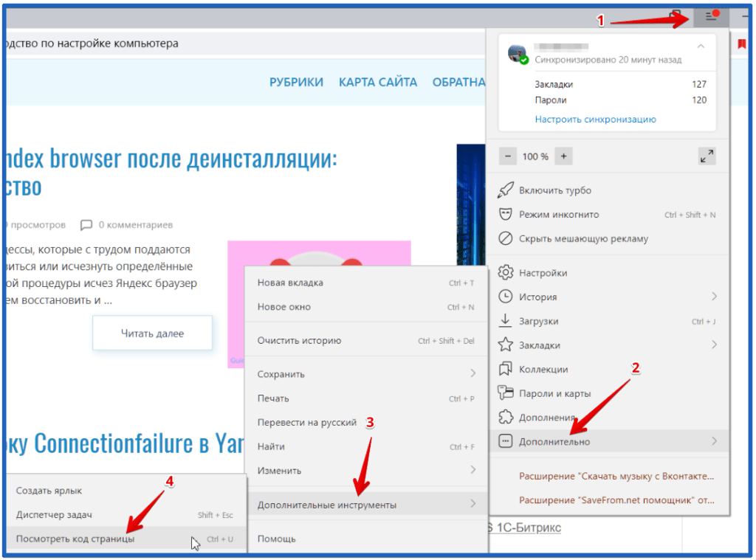Screen dimensions: 756x560
Task: Click the comments speech bubble icon
Action: pyautogui.click(x=86, y=225)
